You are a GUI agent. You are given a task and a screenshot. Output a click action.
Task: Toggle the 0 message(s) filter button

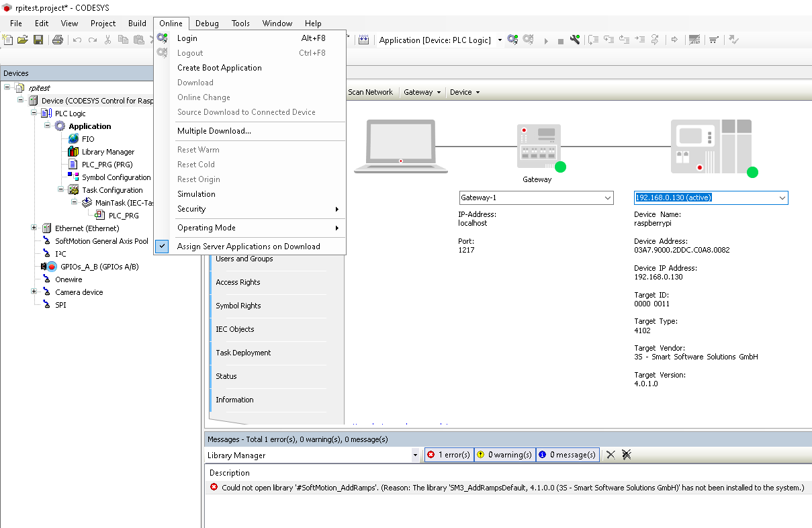(x=567, y=455)
